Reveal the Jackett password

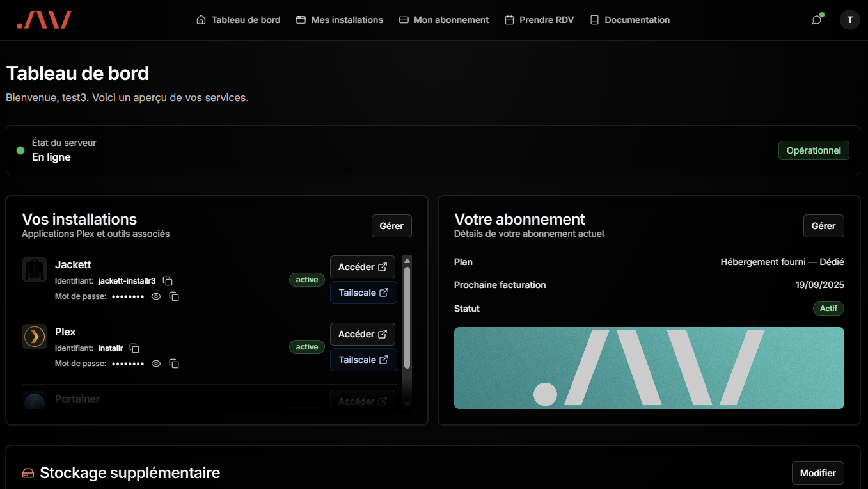[155, 296]
